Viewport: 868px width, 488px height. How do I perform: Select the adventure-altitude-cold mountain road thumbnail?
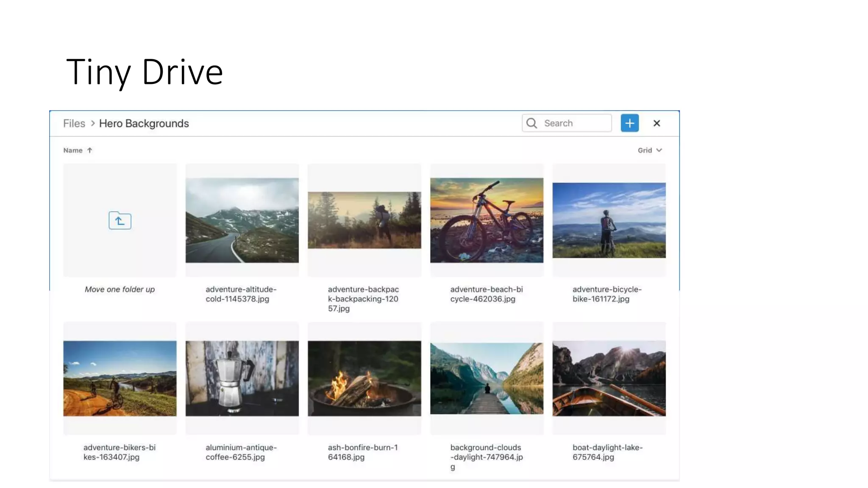point(242,220)
